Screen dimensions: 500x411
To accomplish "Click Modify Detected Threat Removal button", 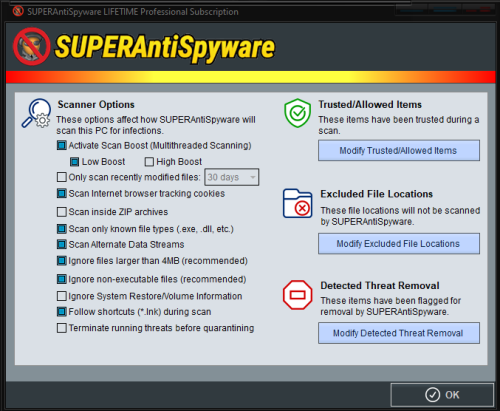I will pos(399,333).
